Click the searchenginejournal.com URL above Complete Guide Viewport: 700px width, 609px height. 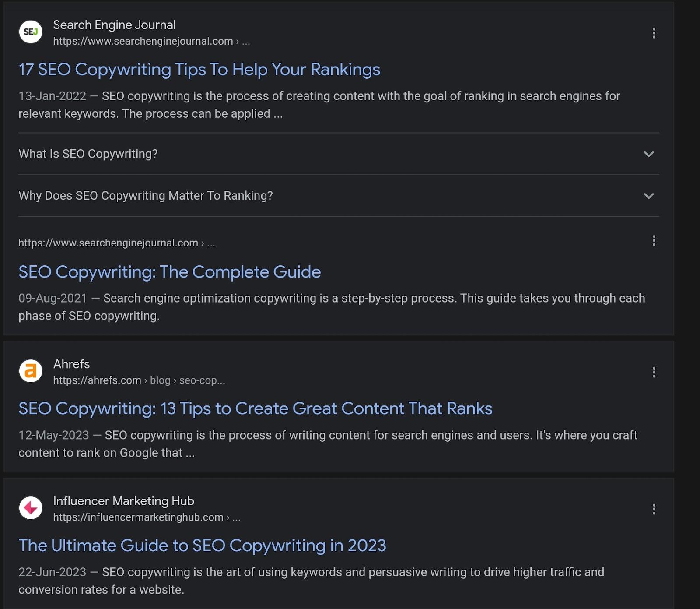117,243
